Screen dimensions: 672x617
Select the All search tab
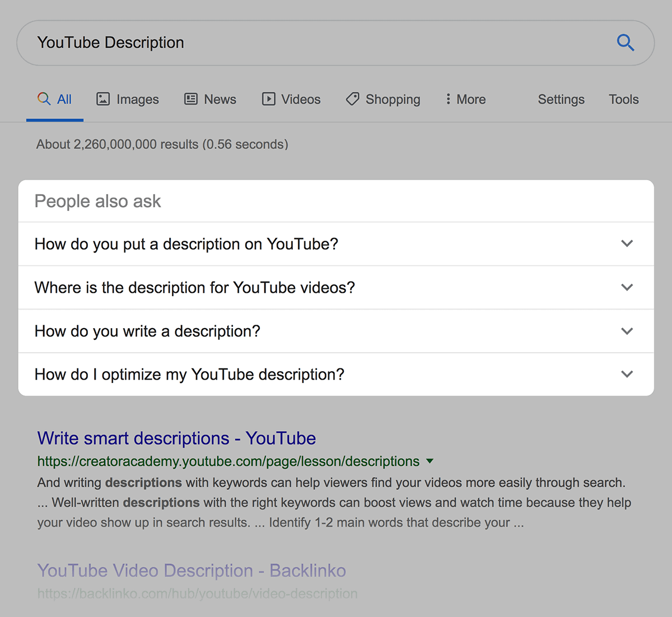[x=55, y=100]
